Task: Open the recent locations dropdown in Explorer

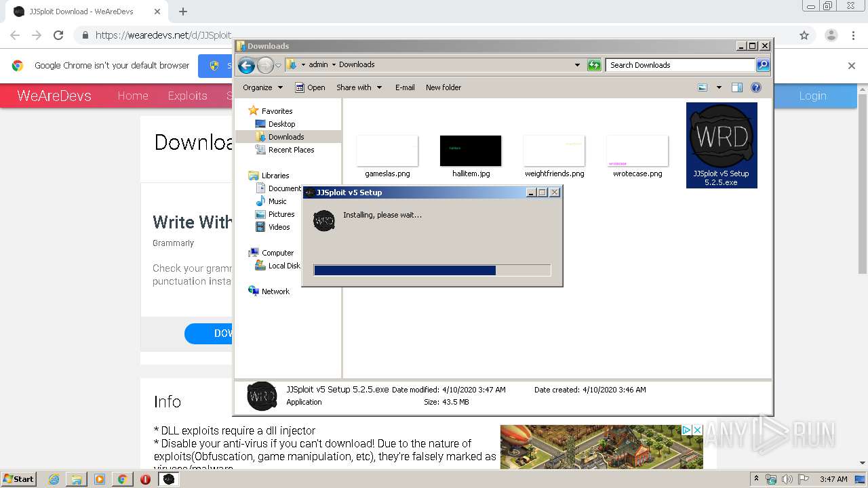Action: (x=278, y=66)
